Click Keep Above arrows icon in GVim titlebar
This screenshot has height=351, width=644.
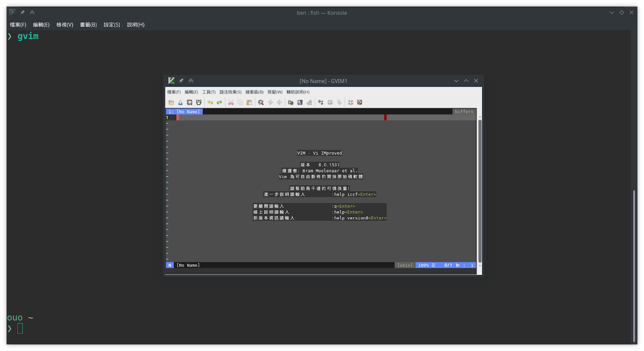click(x=191, y=81)
